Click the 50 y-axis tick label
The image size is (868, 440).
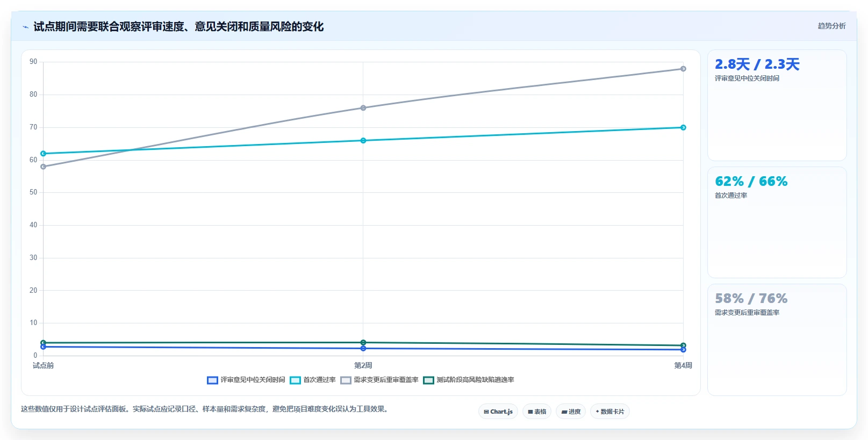[33, 192]
